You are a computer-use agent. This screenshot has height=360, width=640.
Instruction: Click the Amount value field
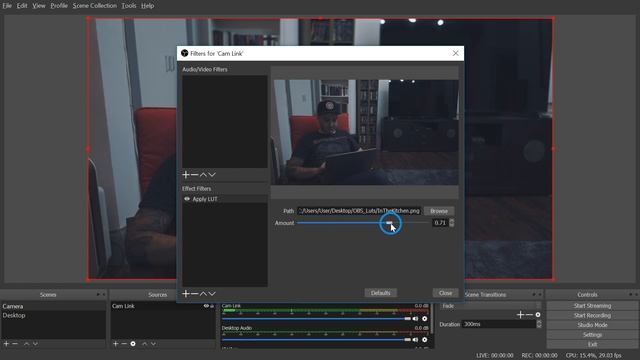click(440, 223)
